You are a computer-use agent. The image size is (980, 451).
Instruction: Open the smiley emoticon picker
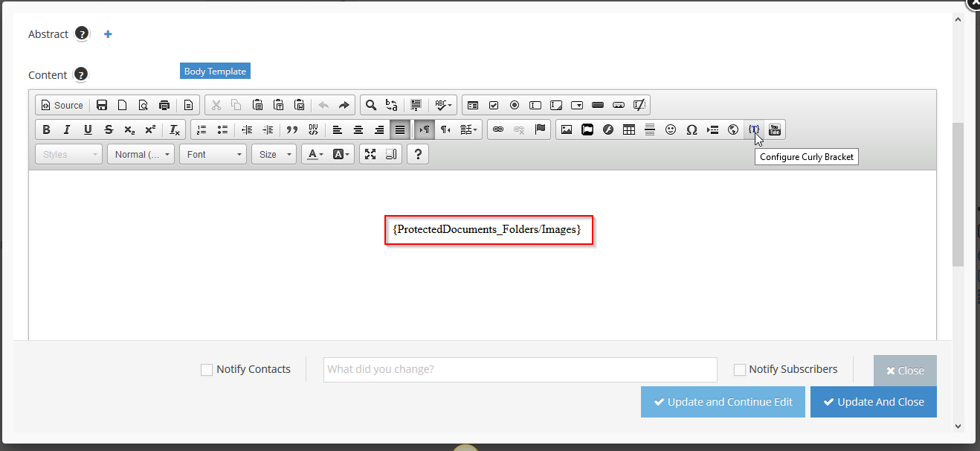tap(671, 129)
